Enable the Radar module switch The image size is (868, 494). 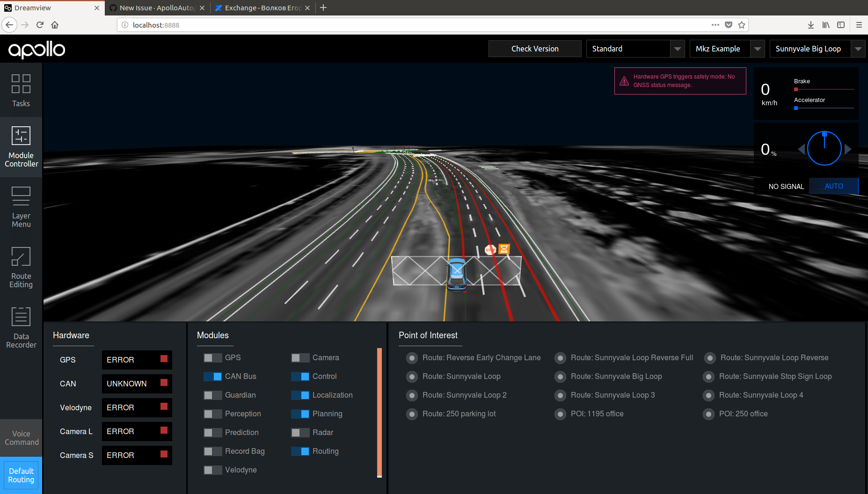click(x=300, y=433)
